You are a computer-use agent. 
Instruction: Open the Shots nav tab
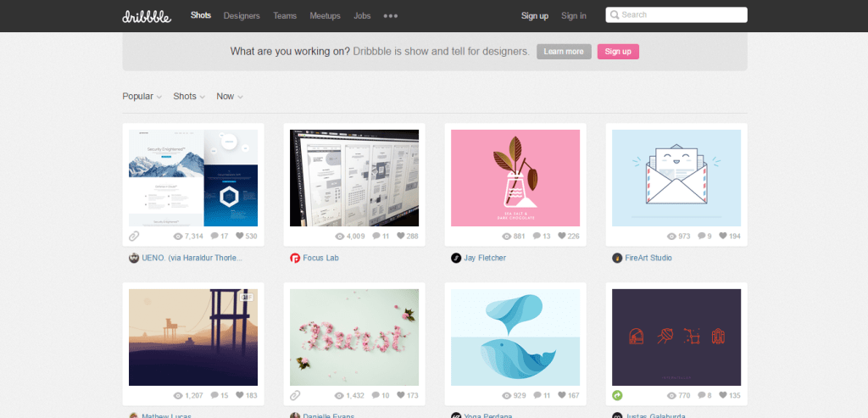[201, 15]
